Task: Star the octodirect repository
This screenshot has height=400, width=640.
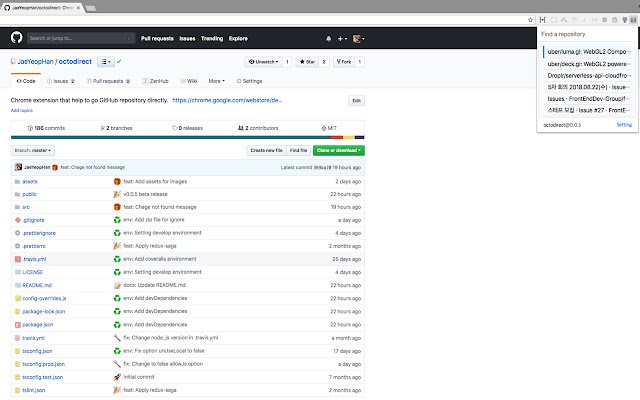Action: 307,62
